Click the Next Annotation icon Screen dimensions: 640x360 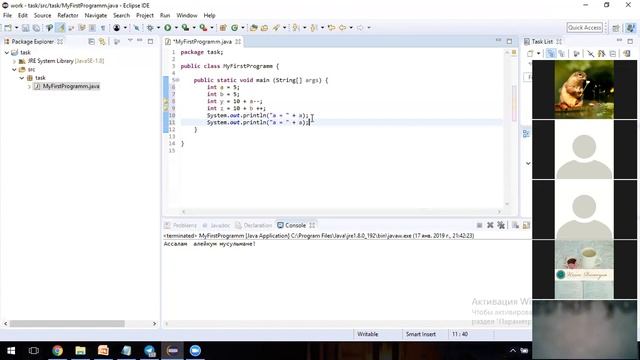point(296,28)
